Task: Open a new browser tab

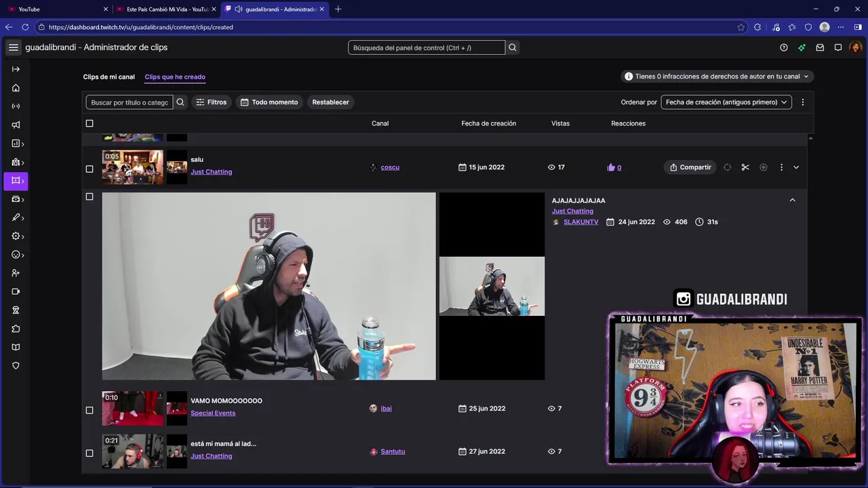Action: pos(338,9)
